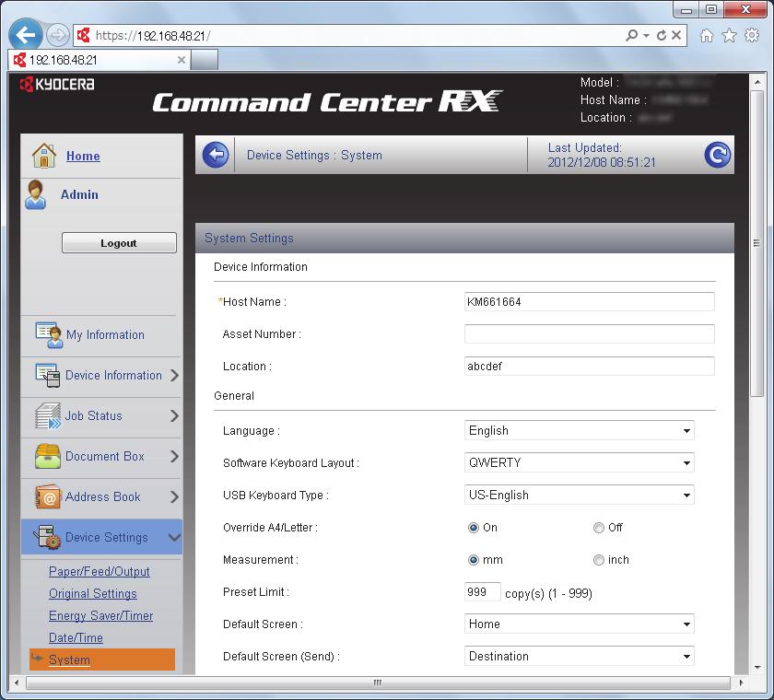Image resolution: width=774 pixels, height=700 pixels.
Task: Click the Device Information printer icon
Action: [x=48, y=376]
